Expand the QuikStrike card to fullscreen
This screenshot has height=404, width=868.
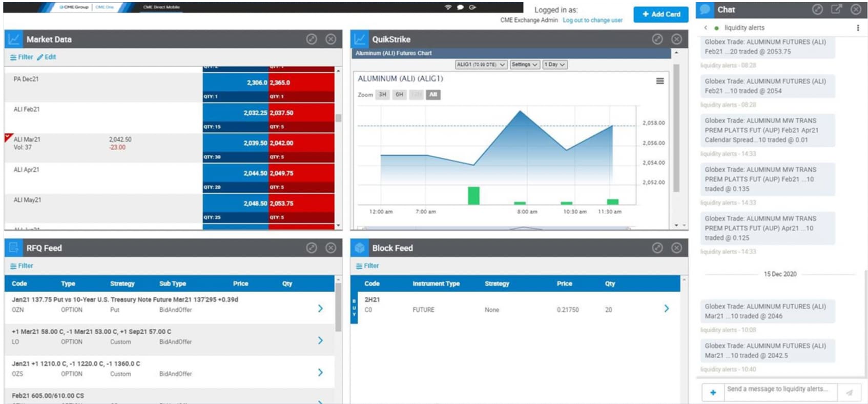tap(657, 39)
